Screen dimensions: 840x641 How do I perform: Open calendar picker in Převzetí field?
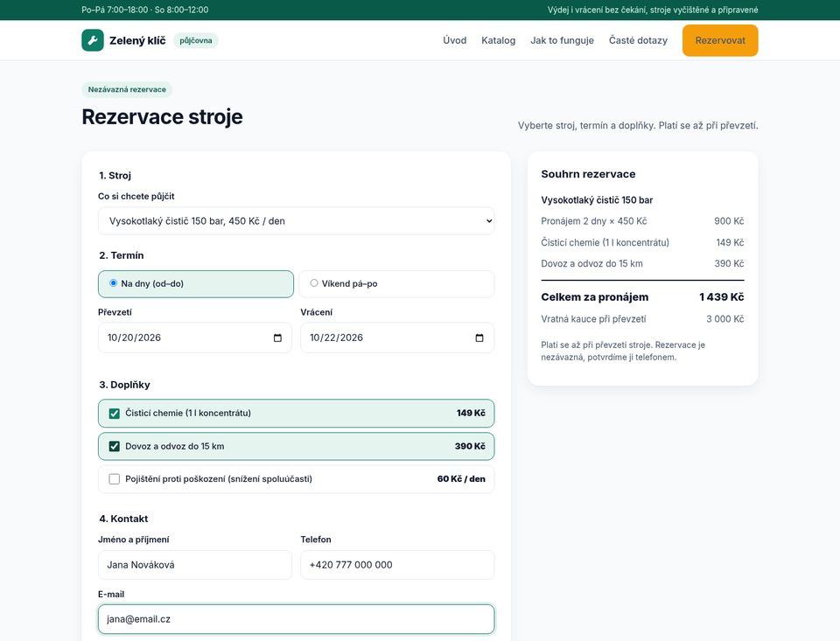(x=277, y=338)
